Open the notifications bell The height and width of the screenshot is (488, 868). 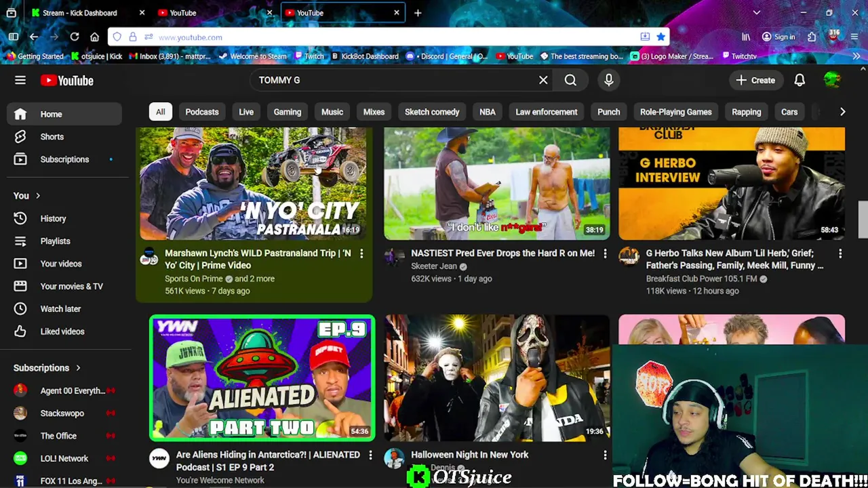800,80
